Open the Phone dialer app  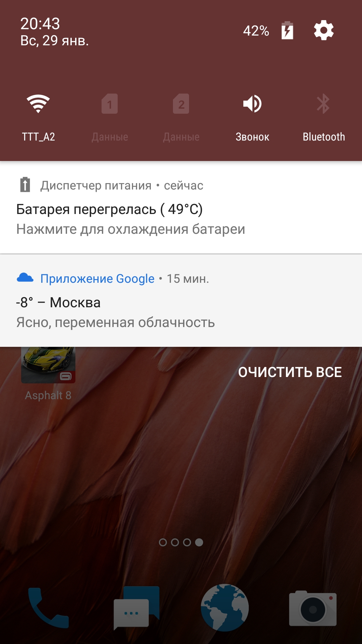[x=48, y=608]
